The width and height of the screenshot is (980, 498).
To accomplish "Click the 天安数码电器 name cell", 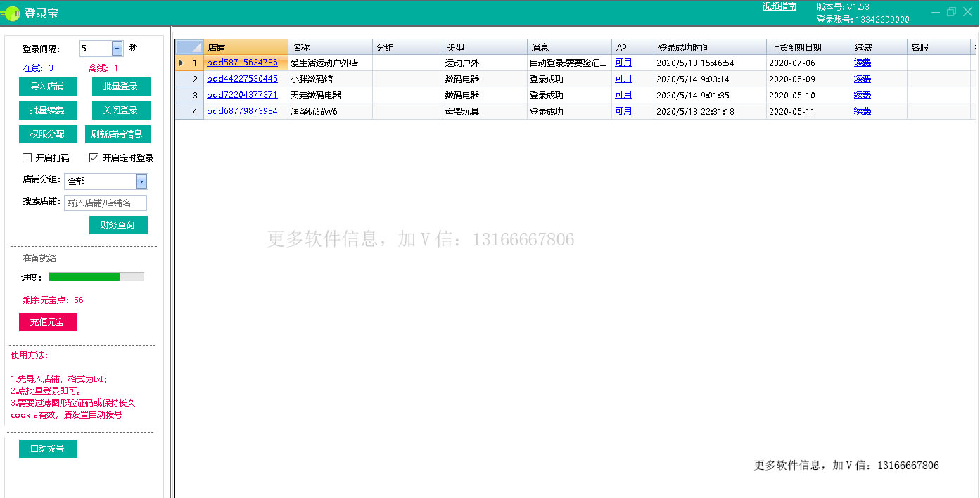I will tap(330, 95).
